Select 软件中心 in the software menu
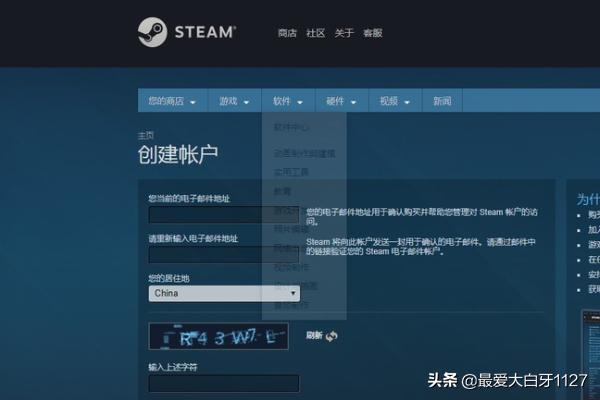Screen dimensions: 600x400 point(292,127)
